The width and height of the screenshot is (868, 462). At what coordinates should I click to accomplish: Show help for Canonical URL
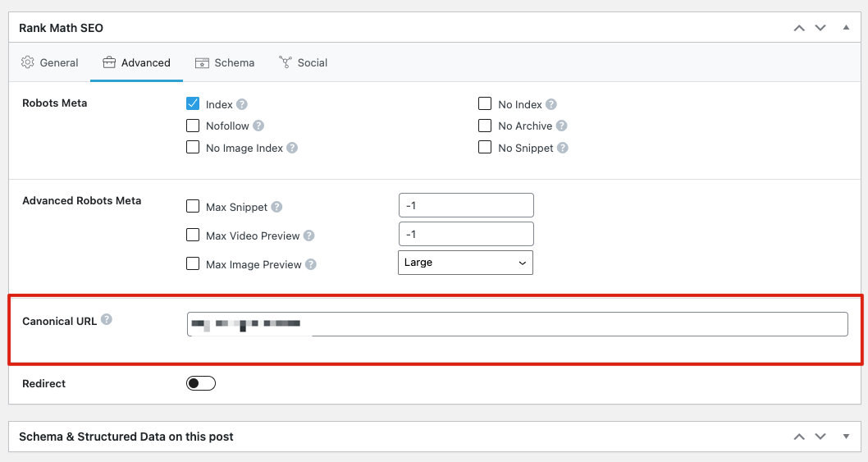tap(107, 319)
